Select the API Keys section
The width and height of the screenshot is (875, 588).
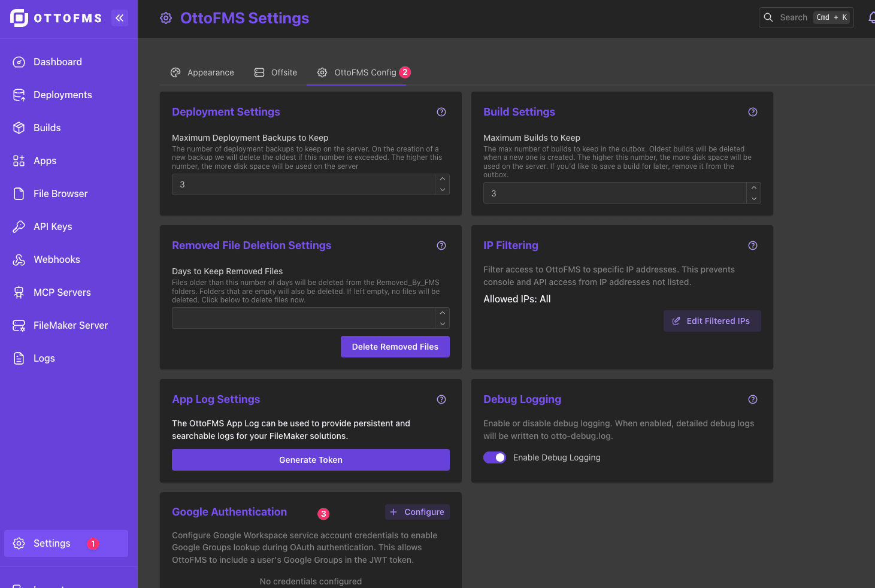pyautogui.click(x=53, y=226)
